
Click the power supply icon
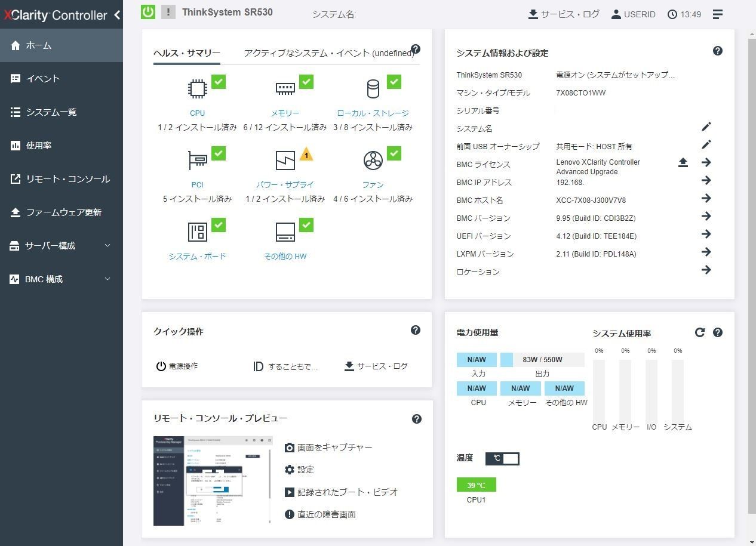[x=285, y=161]
